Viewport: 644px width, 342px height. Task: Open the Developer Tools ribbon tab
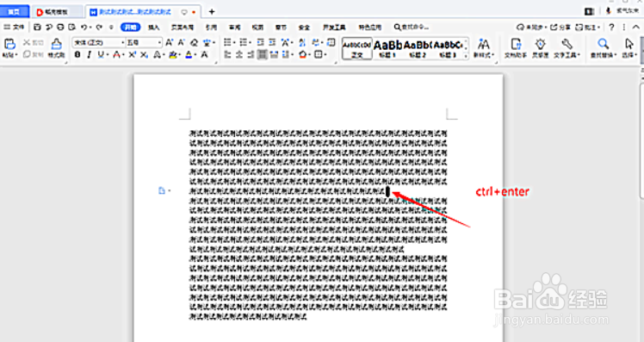pyautogui.click(x=334, y=27)
